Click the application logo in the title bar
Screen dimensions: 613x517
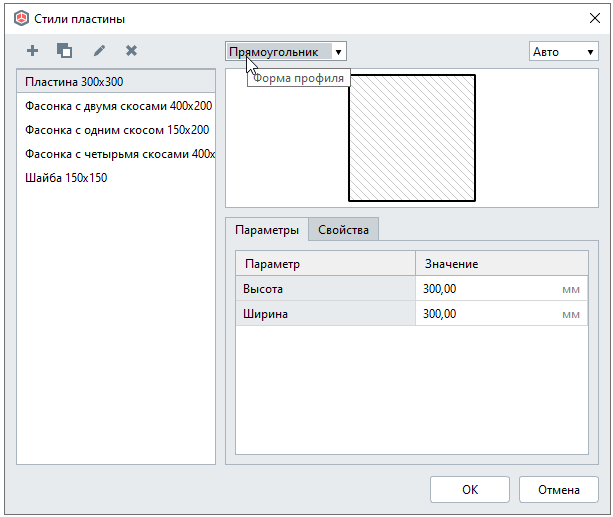[x=21, y=19]
